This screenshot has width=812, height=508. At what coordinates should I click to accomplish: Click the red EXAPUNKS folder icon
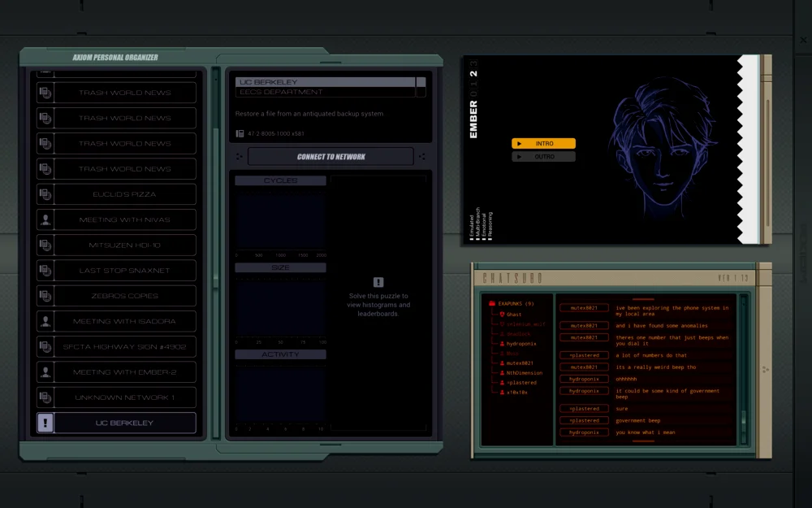(492, 303)
